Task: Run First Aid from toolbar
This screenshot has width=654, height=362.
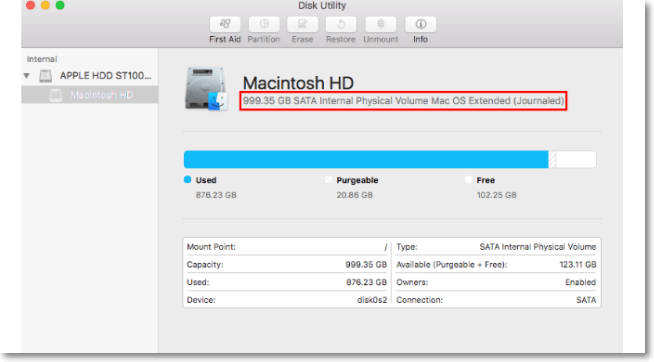Action: pyautogui.click(x=225, y=24)
